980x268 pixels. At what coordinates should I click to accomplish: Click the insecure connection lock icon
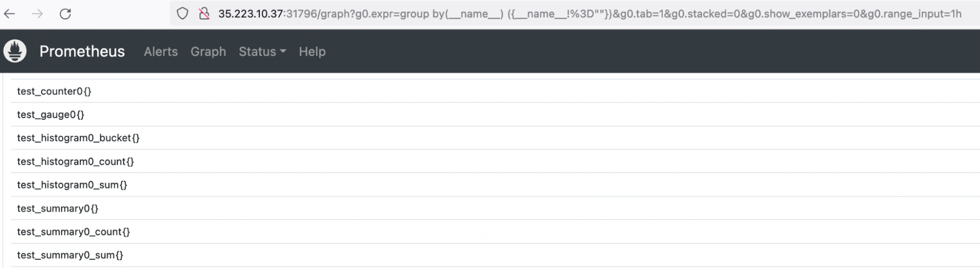tap(204, 14)
